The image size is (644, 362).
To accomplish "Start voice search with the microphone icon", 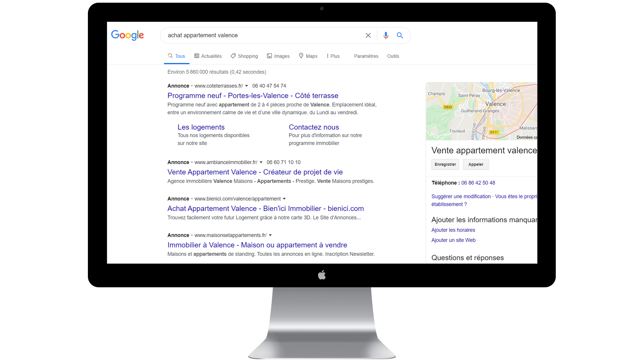I will click(x=386, y=35).
